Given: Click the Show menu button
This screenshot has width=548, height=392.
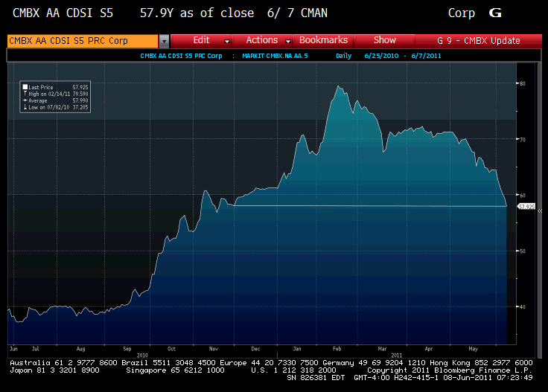Looking at the screenshot, I should click(x=384, y=40).
